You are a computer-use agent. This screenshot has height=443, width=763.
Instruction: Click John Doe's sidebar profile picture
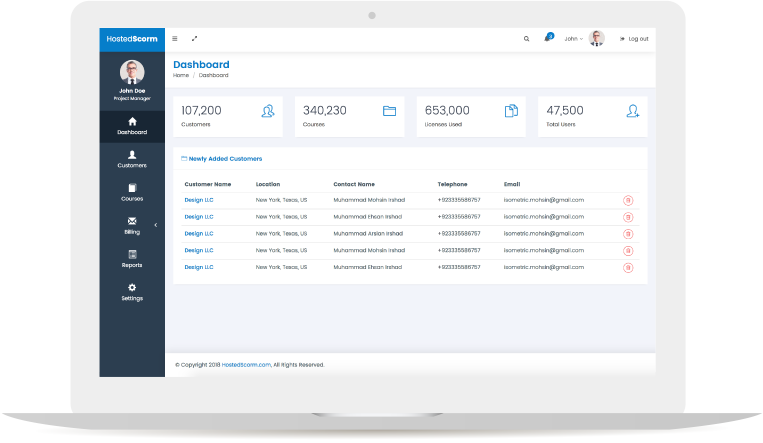coord(132,72)
